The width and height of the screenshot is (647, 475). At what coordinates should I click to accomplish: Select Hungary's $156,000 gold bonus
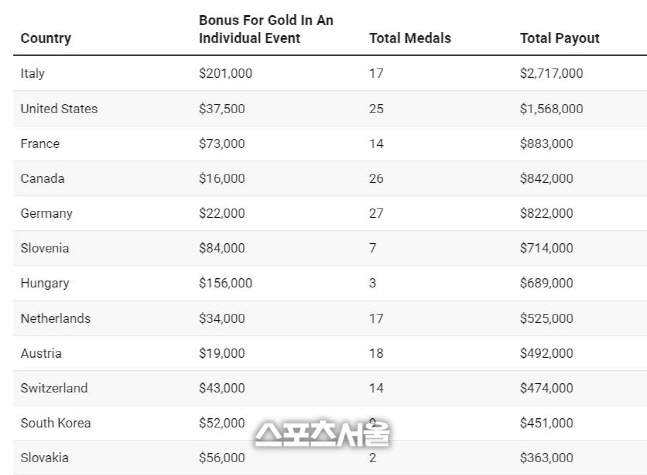226,283
